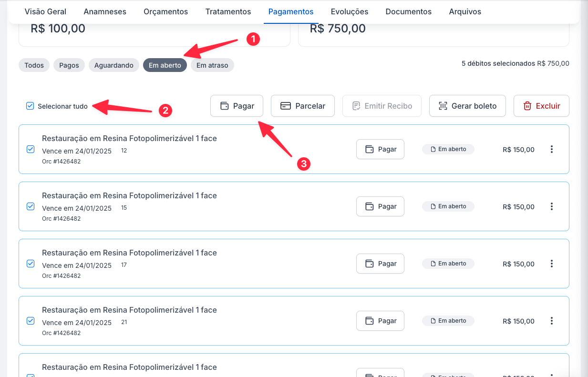Open three-dot menu of first debt row
588x377 pixels.
click(552, 149)
